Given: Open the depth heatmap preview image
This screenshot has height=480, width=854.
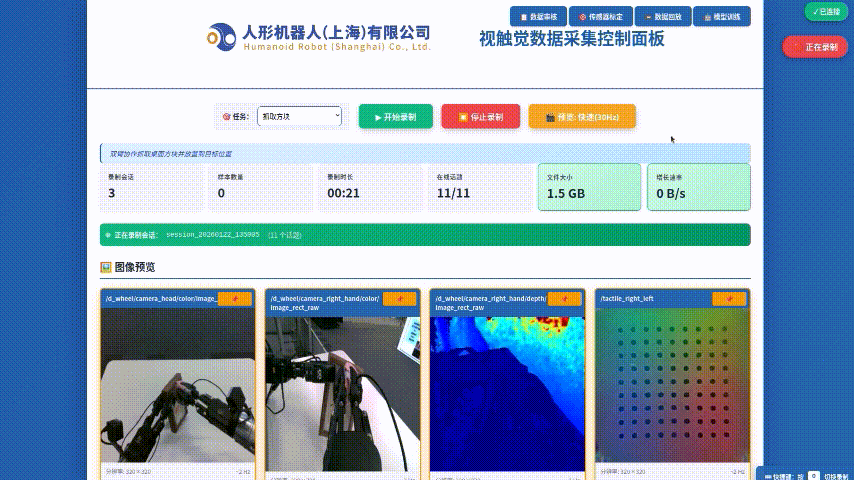Looking at the screenshot, I should point(507,390).
